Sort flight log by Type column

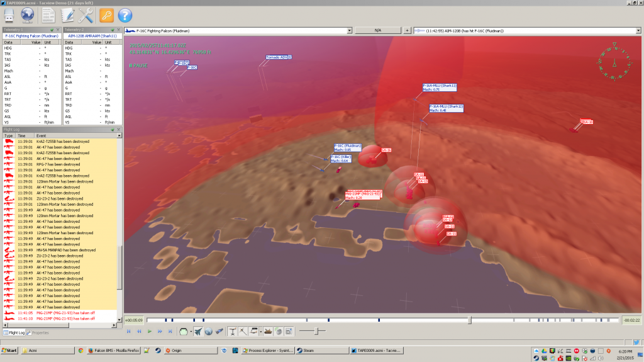[x=9, y=135]
